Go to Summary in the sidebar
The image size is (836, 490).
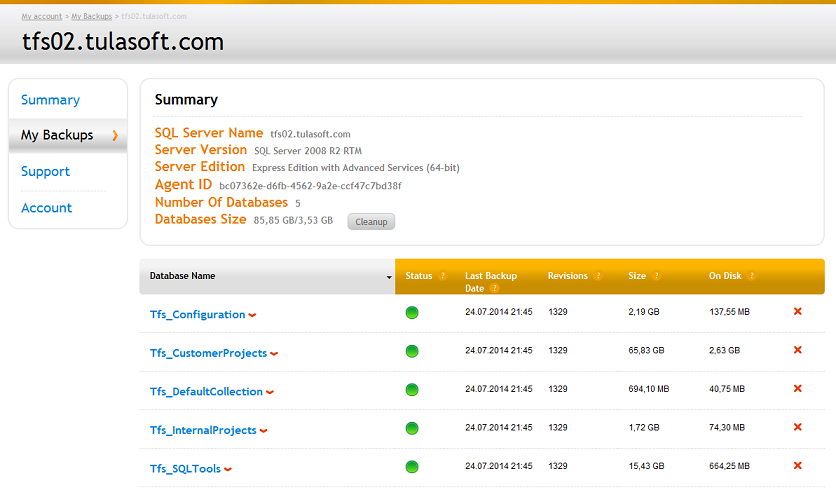point(50,100)
